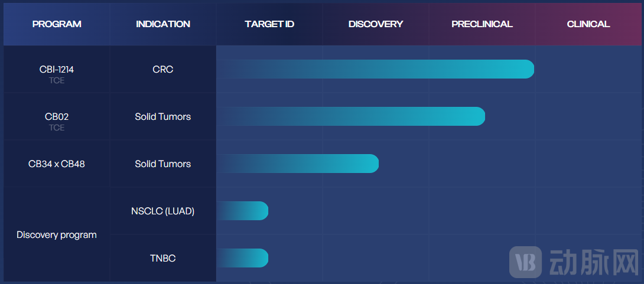The image size is (644, 284).
Task: Click Solid Tumors in CB34 x CB48 row
Action: coord(163,164)
